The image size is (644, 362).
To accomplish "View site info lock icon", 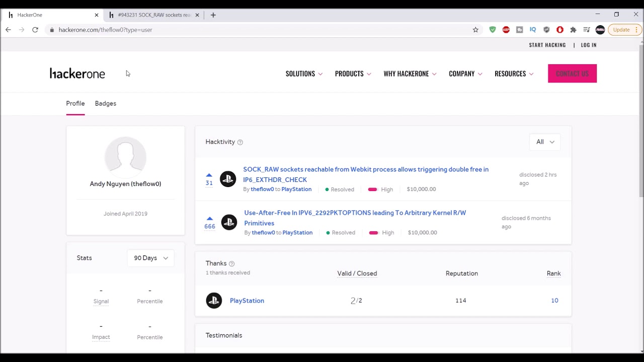I will [52, 30].
